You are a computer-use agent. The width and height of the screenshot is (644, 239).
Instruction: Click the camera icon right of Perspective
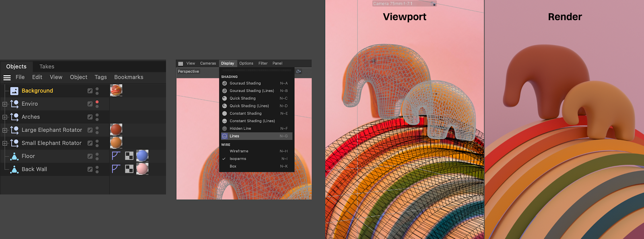pos(299,72)
